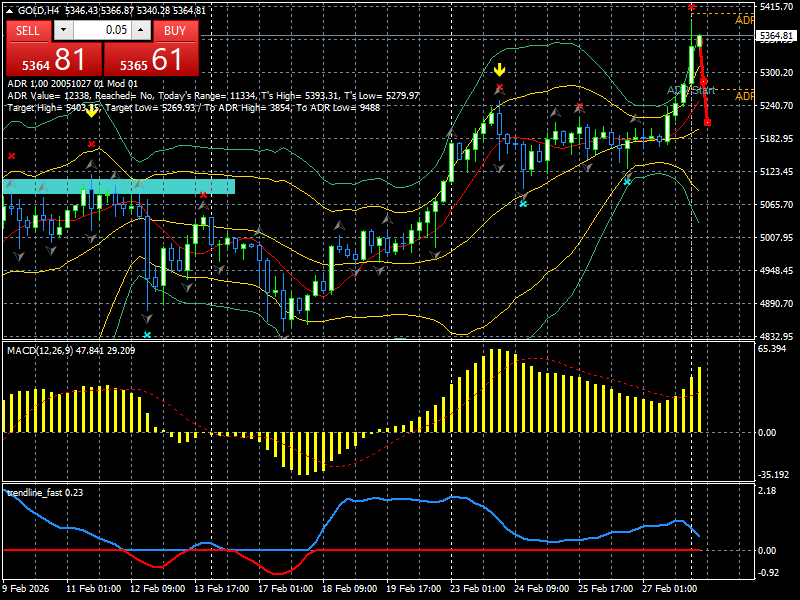This screenshot has width=800, height=600.
Task: Click the 5182.95 price axis label
Action: [776, 138]
